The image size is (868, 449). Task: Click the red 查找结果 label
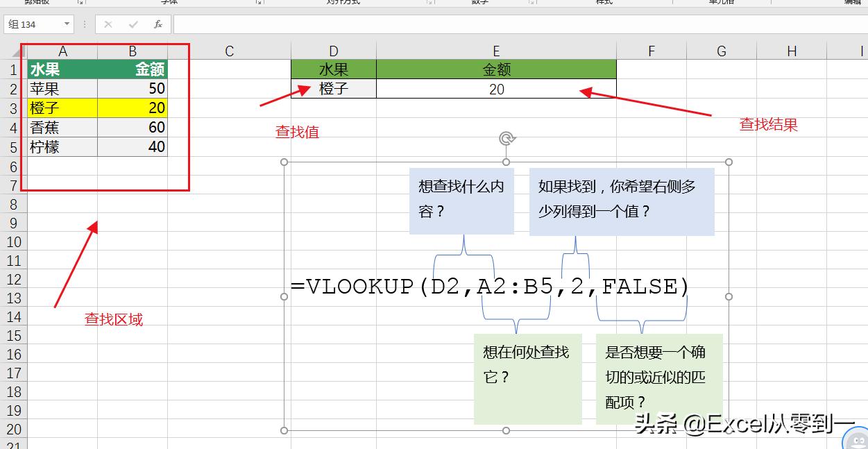[x=768, y=125]
